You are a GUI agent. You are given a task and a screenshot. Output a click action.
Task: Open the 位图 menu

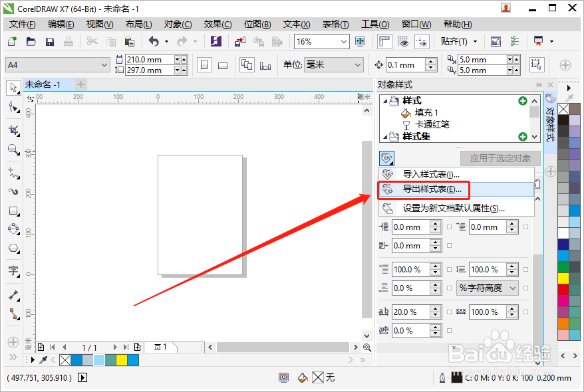pyautogui.click(x=257, y=24)
